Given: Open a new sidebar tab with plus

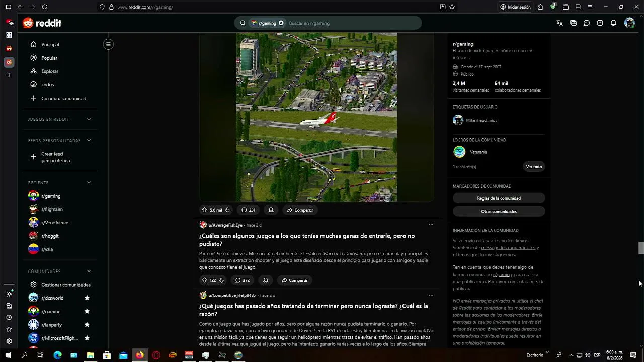Looking at the screenshot, I should coord(9,75).
